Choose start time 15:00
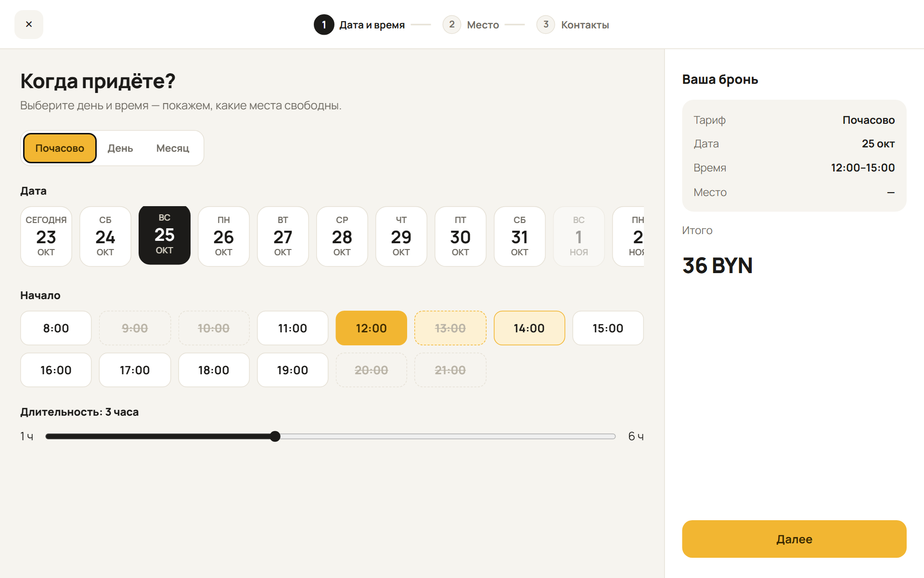This screenshot has height=578, width=924. [608, 328]
